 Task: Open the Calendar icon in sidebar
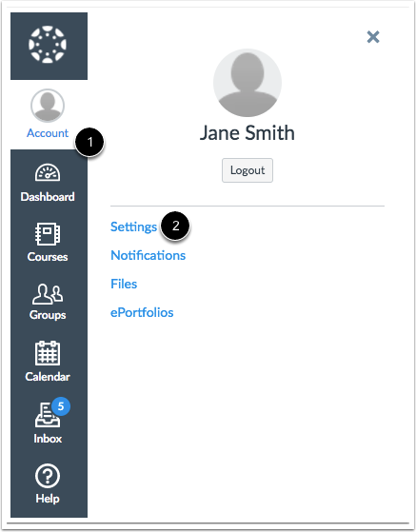coord(48,353)
